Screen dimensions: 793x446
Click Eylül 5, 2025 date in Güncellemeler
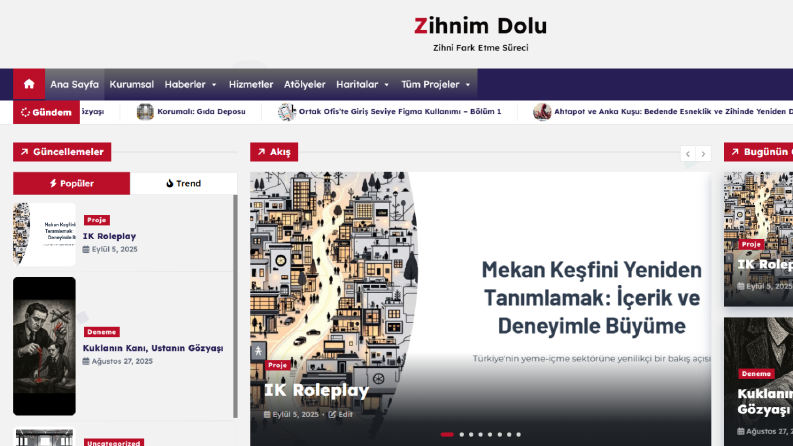pos(114,249)
